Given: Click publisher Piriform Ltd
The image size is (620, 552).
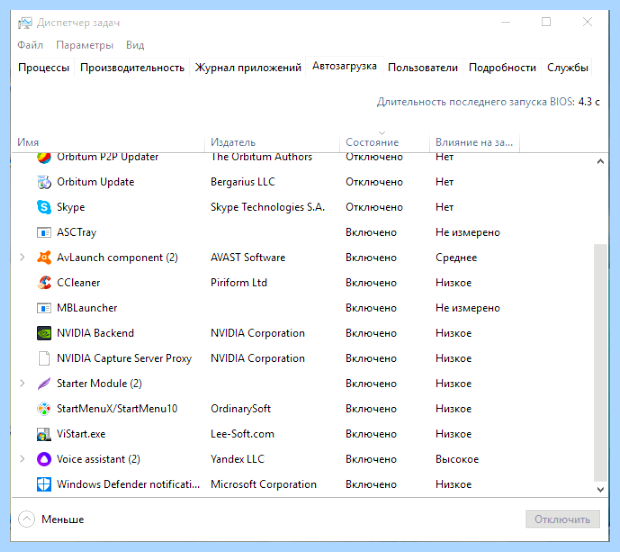Looking at the screenshot, I should pyautogui.click(x=239, y=283).
